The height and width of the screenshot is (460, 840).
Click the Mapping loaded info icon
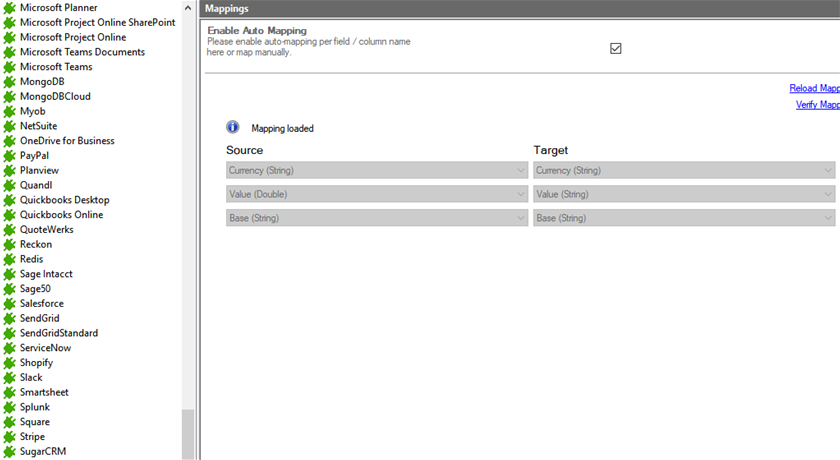click(233, 128)
